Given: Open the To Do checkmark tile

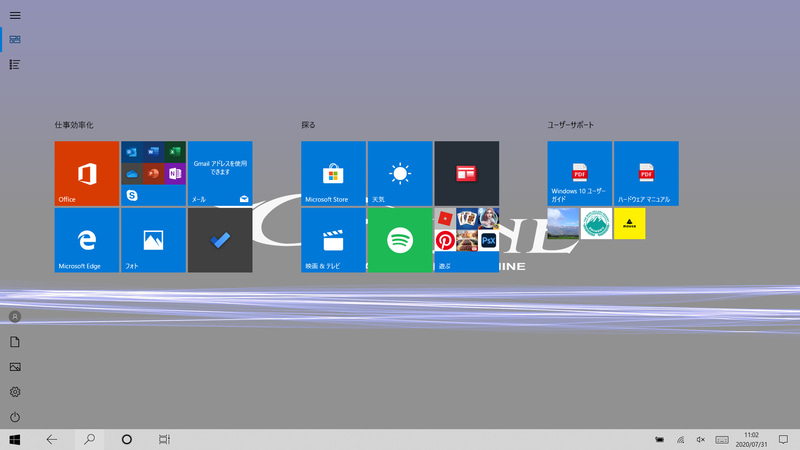Looking at the screenshot, I should click(220, 240).
